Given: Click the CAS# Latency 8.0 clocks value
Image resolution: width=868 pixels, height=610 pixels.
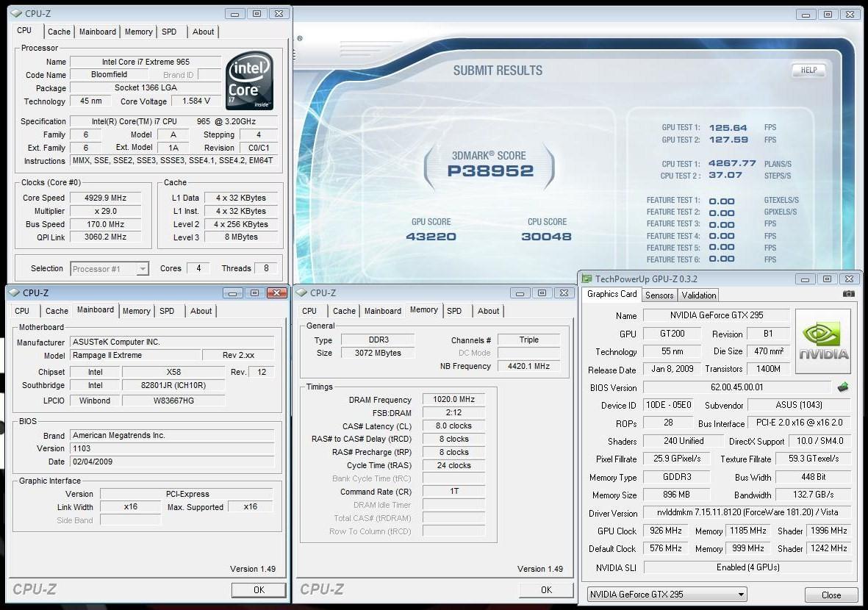Looking at the screenshot, I should tap(454, 426).
